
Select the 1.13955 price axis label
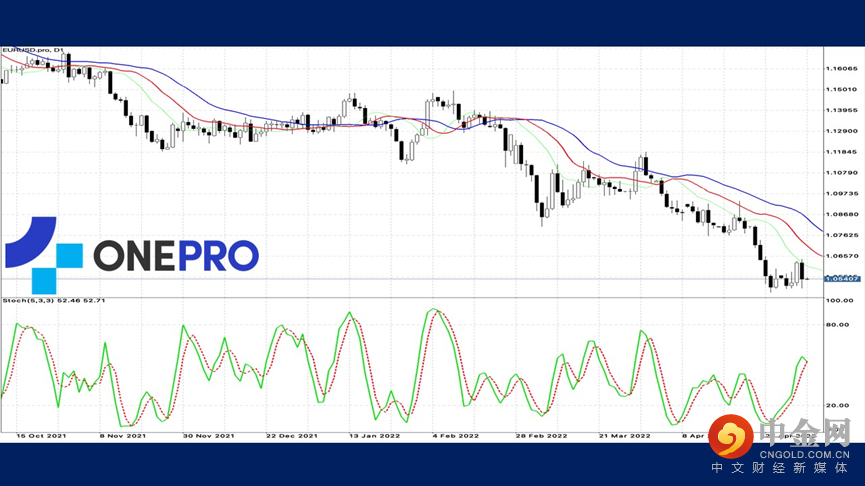click(841, 110)
